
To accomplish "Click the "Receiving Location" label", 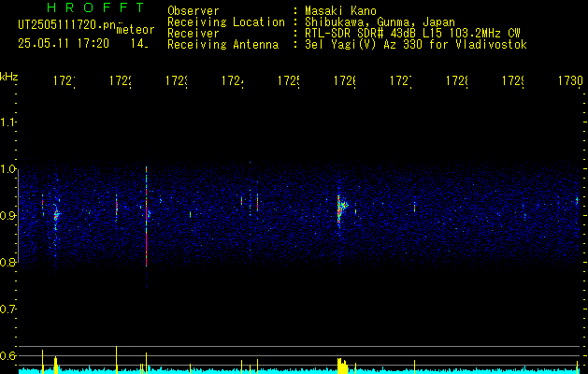I will point(226,22).
